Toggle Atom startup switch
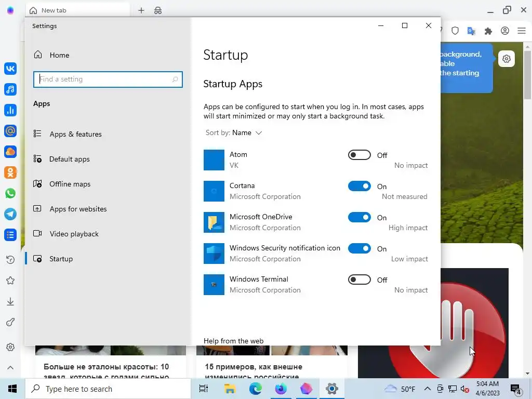 360,155
